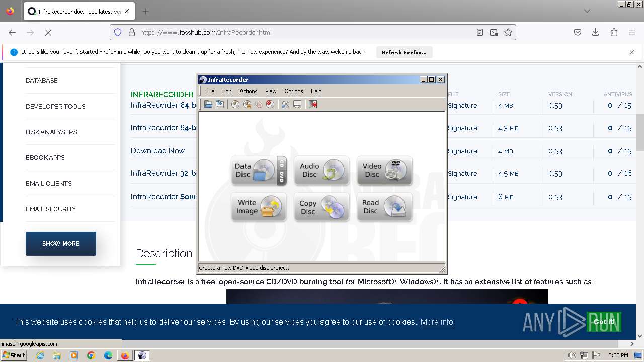
Task: Toggle Firefox reader view icon
Action: pos(480,32)
